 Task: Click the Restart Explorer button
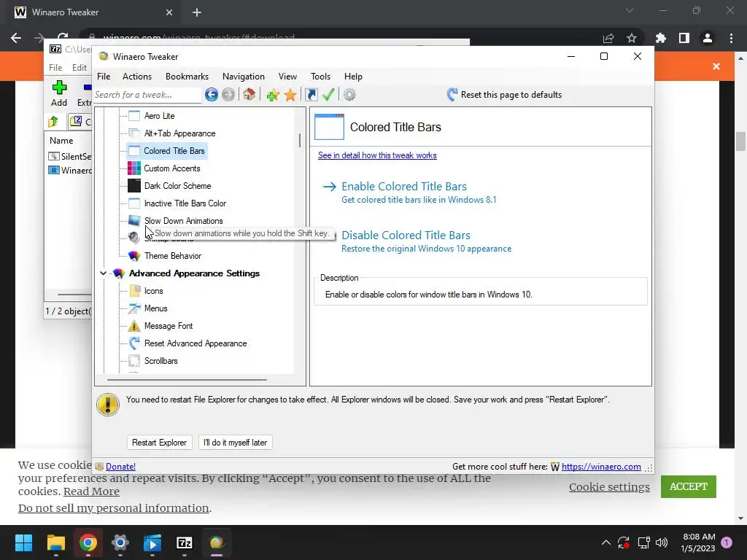click(159, 443)
